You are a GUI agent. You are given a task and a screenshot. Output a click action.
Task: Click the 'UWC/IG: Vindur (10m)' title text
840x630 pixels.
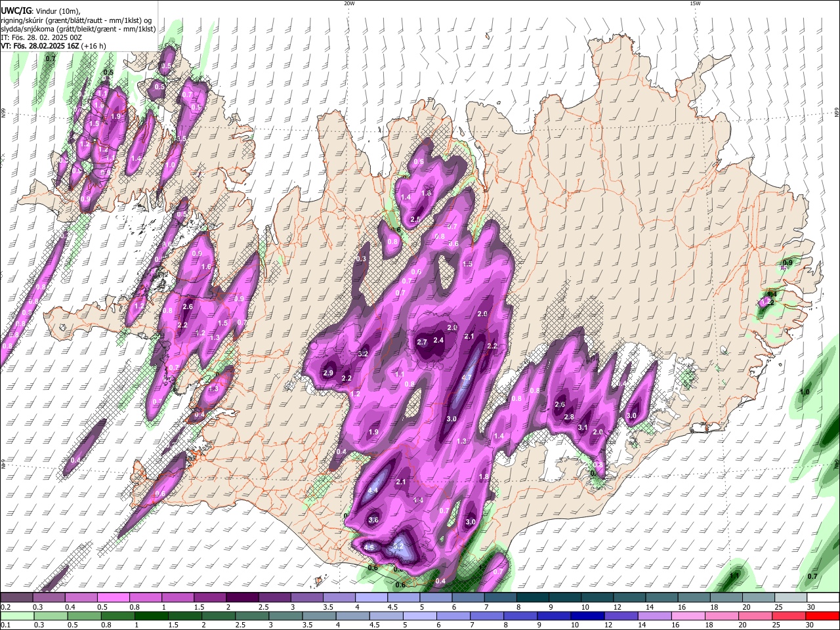[x=40, y=11]
